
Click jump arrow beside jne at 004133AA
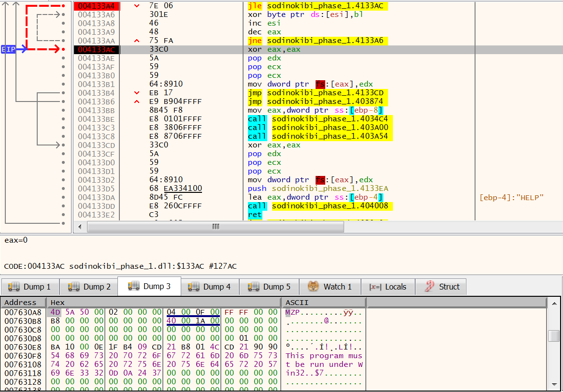coord(137,41)
